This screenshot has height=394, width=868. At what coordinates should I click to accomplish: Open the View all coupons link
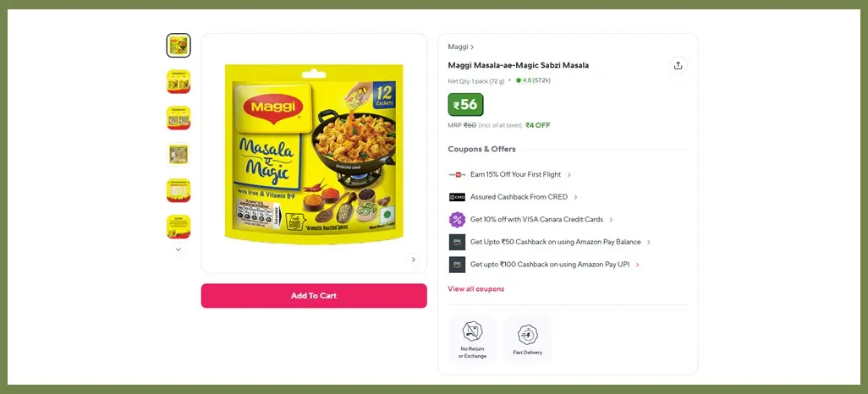pos(475,289)
